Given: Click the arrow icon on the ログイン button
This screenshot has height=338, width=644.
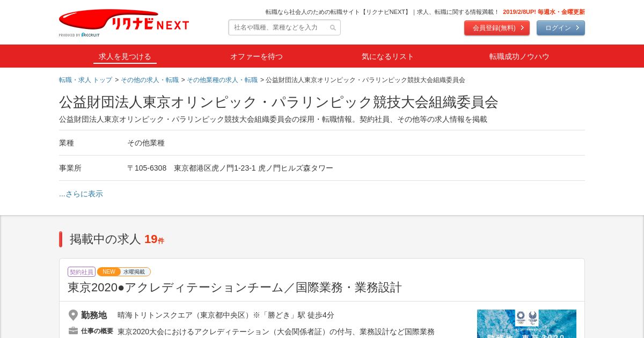Looking at the screenshot, I should click(x=577, y=28).
